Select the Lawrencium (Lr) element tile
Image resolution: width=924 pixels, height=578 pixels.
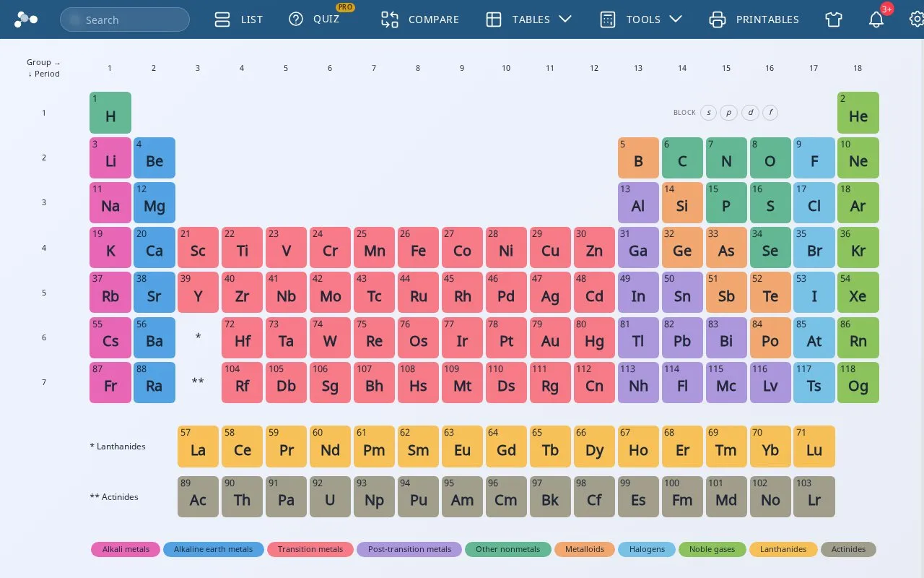tap(814, 496)
